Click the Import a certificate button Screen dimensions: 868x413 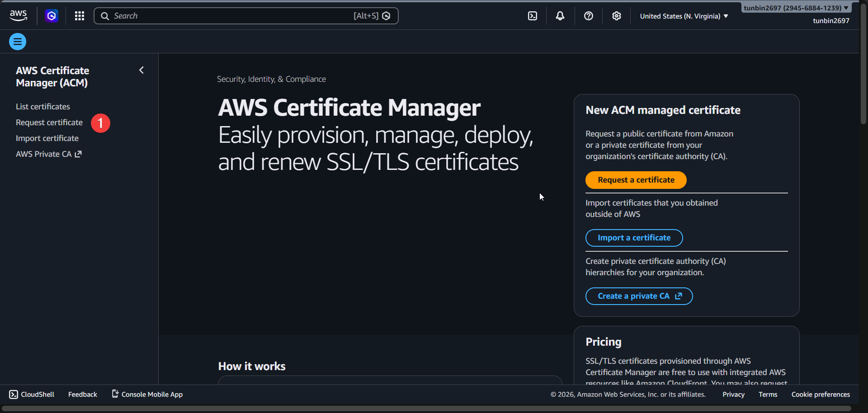[x=634, y=238]
